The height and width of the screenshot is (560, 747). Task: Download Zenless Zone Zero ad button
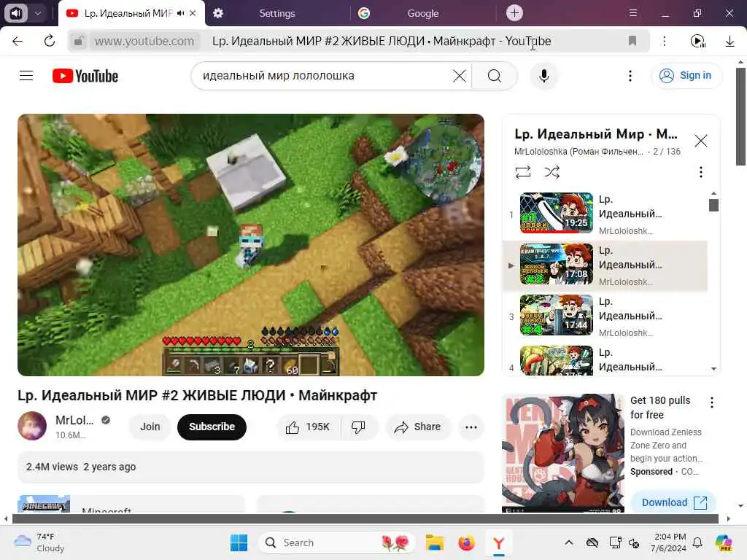click(673, 502)
